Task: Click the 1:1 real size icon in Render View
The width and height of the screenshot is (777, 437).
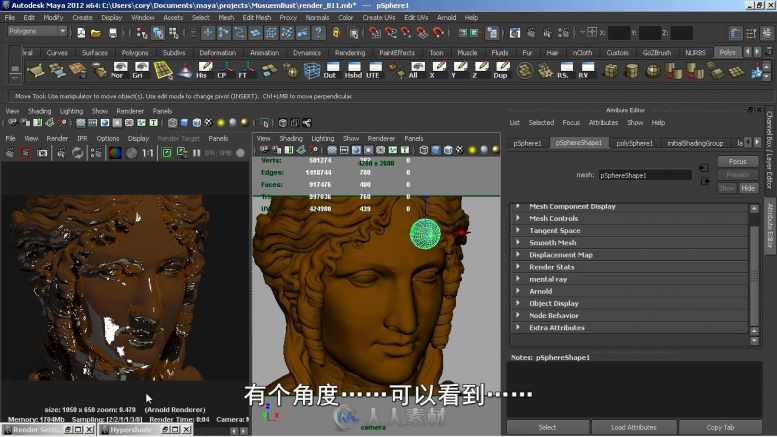Action: coord(147,153)
